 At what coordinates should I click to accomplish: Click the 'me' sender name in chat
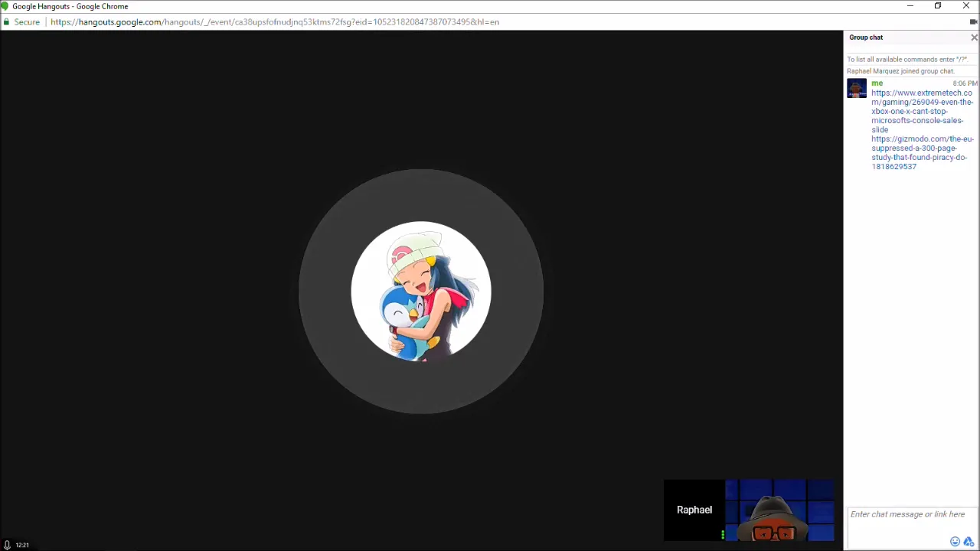click(x=877, y=83)
